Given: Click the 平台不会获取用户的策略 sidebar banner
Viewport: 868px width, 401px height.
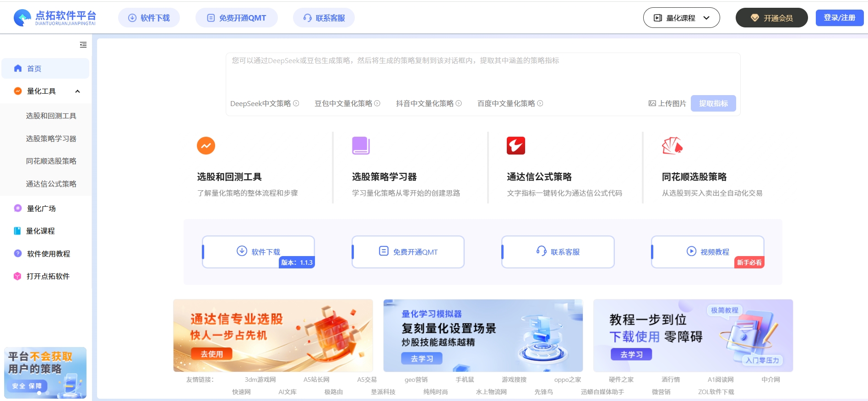Looking at the screenshot, I should [45, 372].
